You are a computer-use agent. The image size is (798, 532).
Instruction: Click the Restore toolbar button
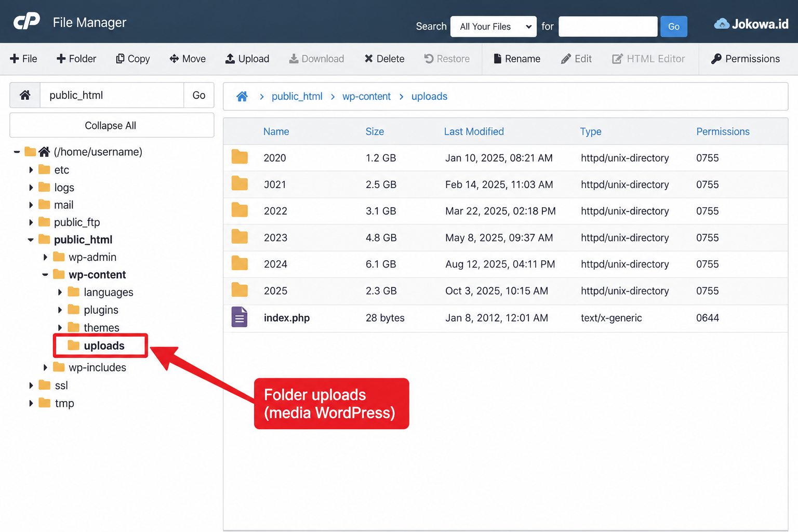point(447,59)
